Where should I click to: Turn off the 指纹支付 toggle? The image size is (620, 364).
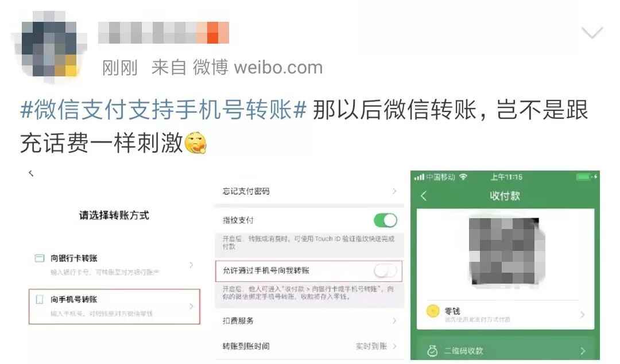(385, 220)
